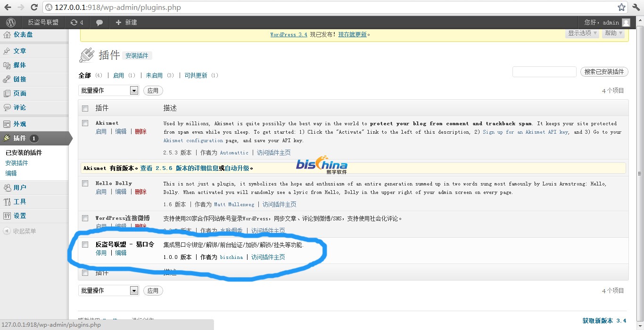Click 获取新版本 3.4 footer link
The width and height of the screenshot is (644, 330).
[x=604, y=321]
